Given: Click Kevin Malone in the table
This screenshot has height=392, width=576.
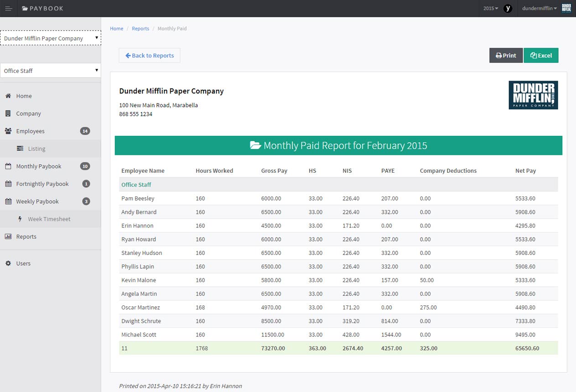Looking at the screenshot, I should [139, 280].
